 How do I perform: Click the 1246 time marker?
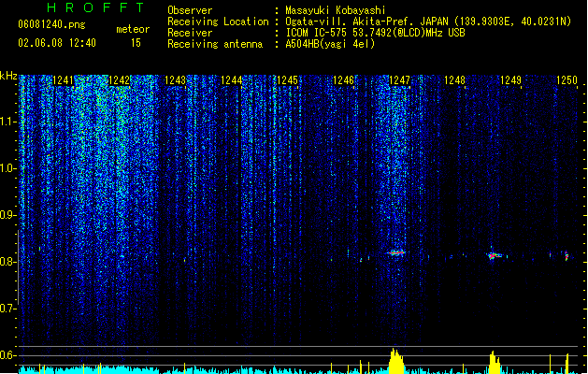tap(343, 80)
